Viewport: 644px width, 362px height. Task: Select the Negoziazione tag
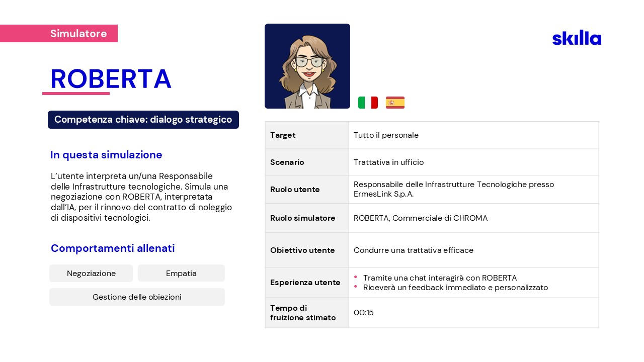91,274
